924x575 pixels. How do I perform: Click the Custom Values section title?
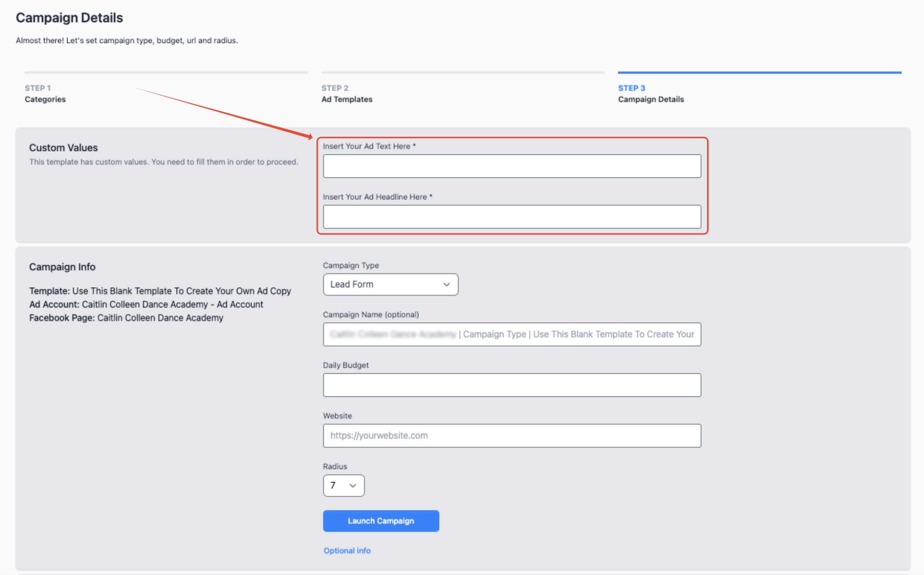point(63,148)
